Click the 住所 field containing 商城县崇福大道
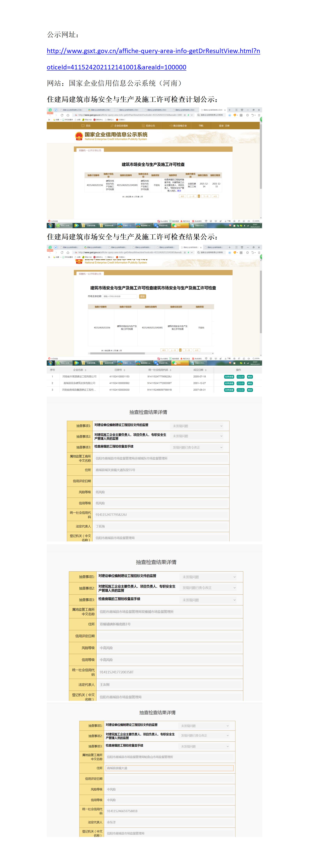The width and height of the screenshot is (309, 868). pos(169,768)
